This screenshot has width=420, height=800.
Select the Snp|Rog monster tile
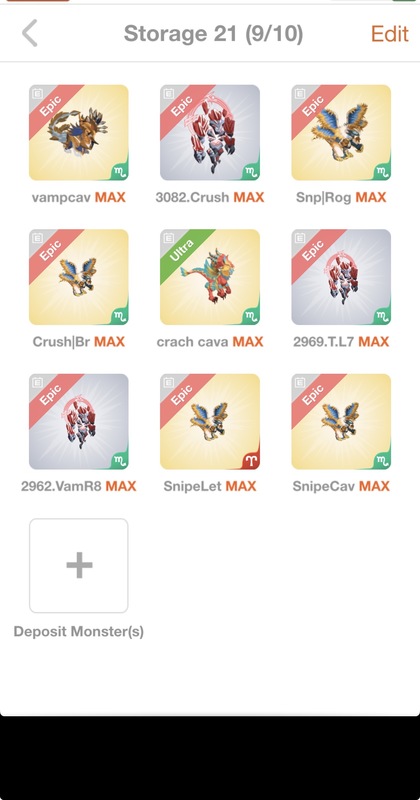point(341,133)
